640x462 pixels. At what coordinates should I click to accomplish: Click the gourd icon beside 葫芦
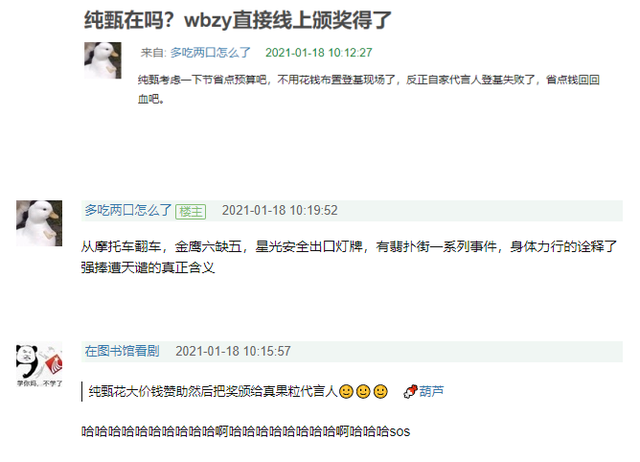tap(410, 391)
